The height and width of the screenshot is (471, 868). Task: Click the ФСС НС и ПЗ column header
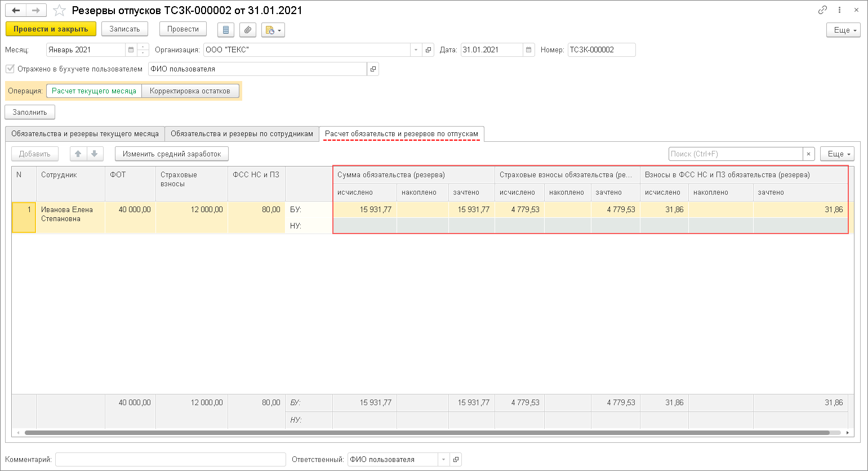click(256, 183)
